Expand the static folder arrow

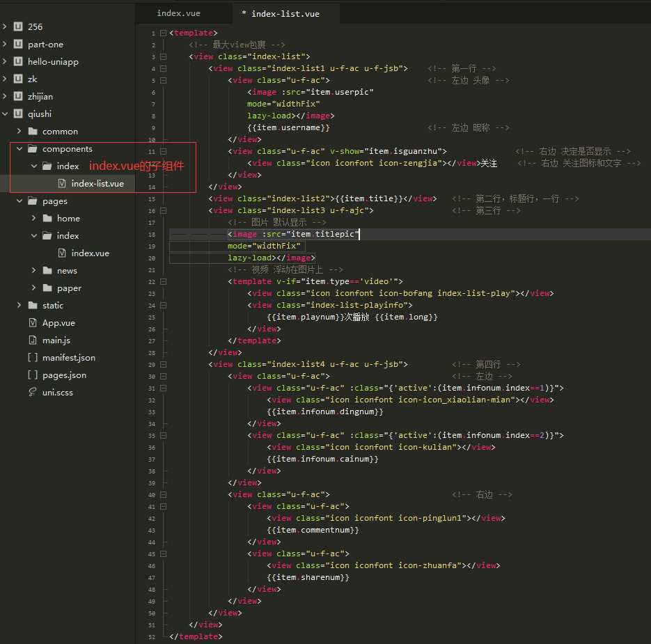[19, 305]
